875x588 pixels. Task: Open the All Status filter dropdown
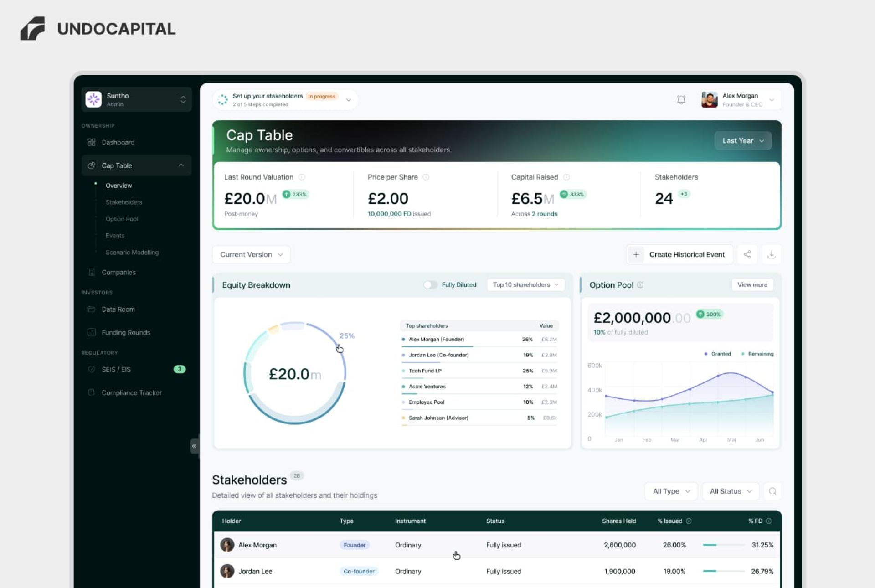[730, 491]
